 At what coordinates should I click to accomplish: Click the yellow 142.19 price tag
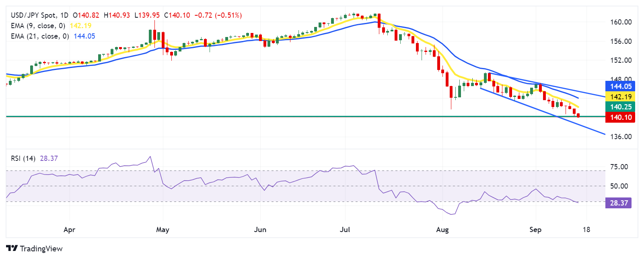620,97
